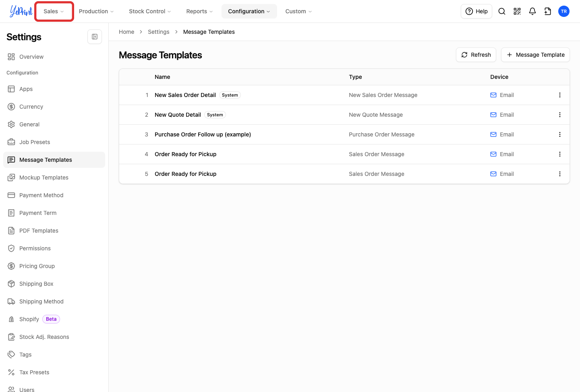Expand the Custom dropdown menu
580x392 pixels.
pyautogui.click(x=299, y=11)
